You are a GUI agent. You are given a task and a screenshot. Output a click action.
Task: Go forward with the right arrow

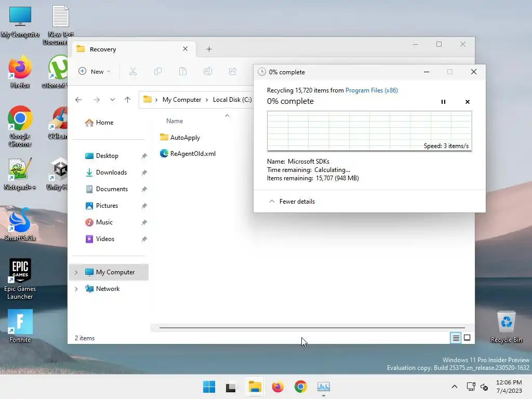(96, 100)
